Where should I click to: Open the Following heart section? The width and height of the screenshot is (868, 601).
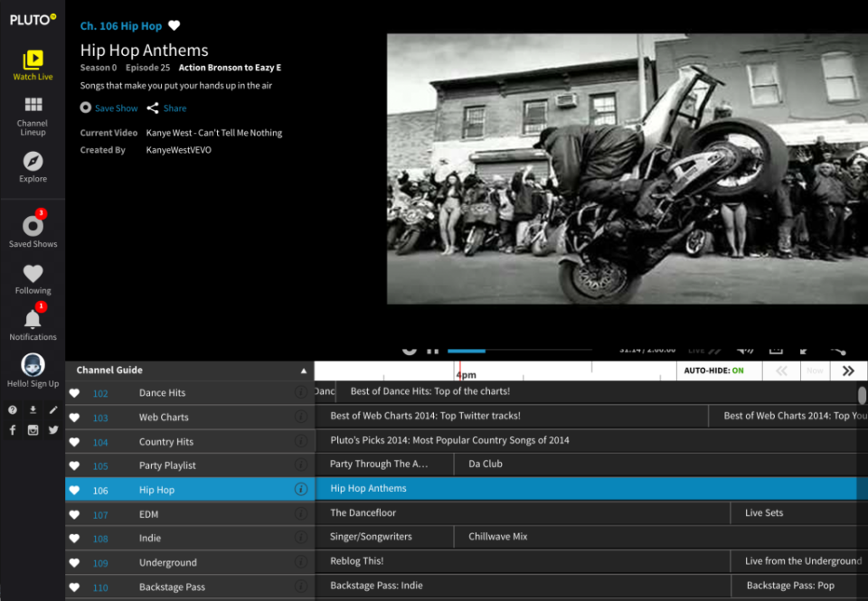pyautogui.click(x=33, y=279)
